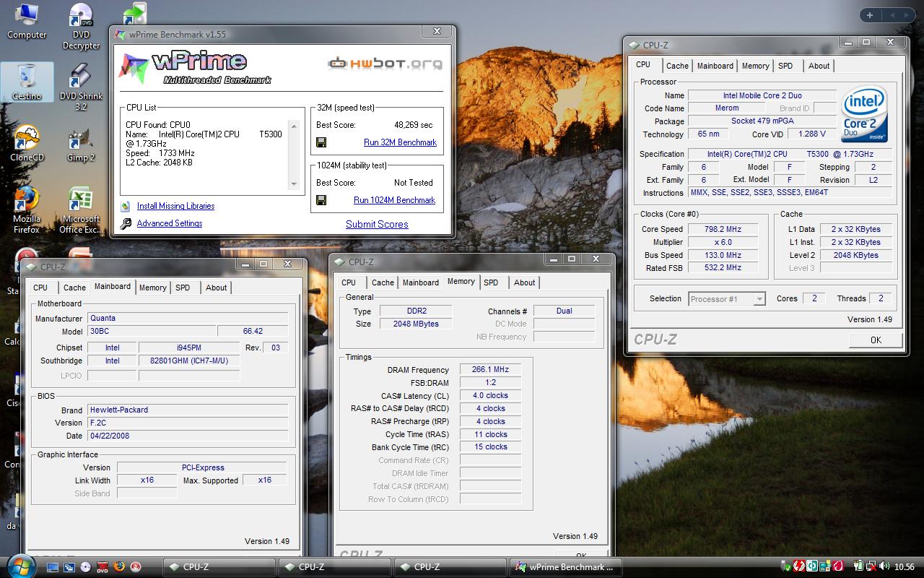924x578 pixels.
Task: Select CPU tab in left CPU-Z window
Action: (x=40, y=288)
